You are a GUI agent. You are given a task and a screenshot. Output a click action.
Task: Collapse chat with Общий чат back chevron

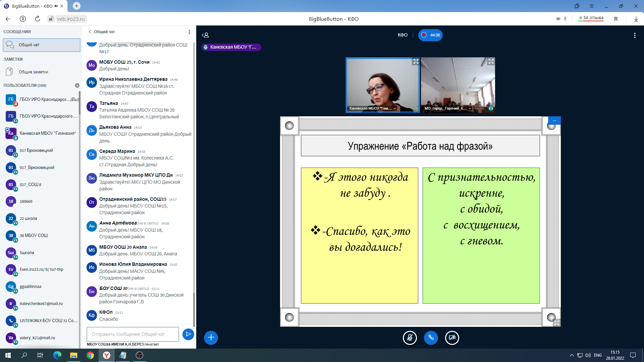[90, 32]
